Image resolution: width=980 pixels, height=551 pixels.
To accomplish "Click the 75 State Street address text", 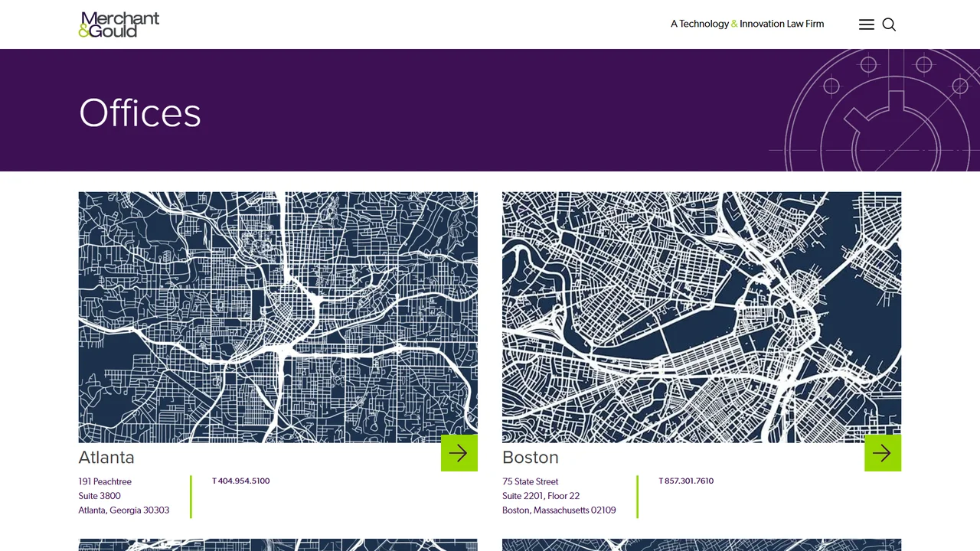I will (531, 481).
